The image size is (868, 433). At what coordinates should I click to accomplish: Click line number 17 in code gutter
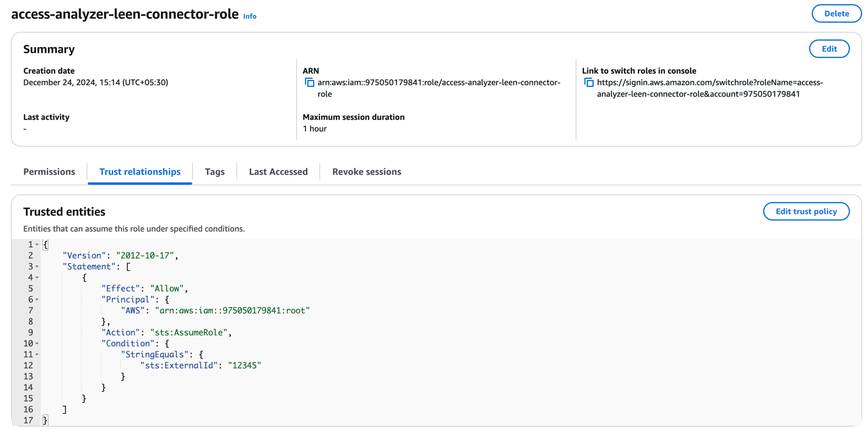pos(28,420)
